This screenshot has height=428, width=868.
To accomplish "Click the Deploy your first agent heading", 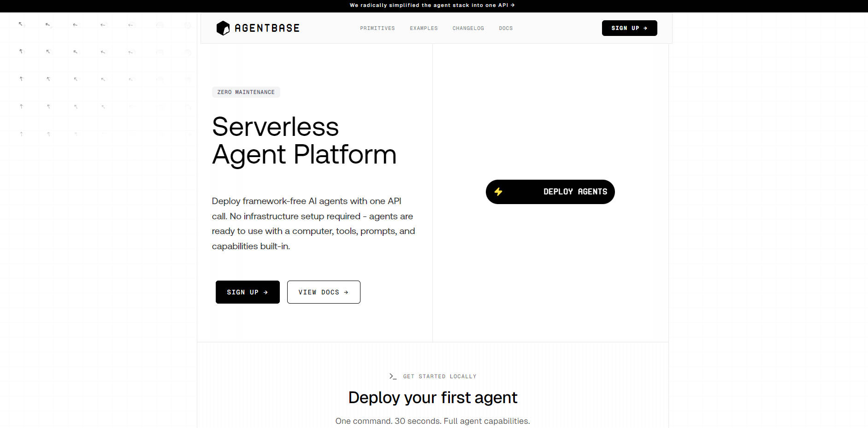I will pos(432,397).
